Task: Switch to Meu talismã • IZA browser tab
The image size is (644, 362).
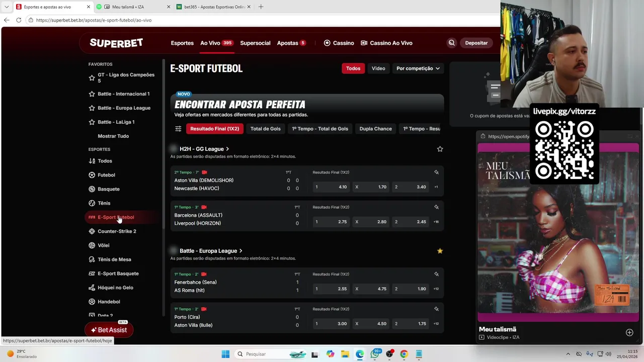Action: pyautogui.click(x=133, y=7)
